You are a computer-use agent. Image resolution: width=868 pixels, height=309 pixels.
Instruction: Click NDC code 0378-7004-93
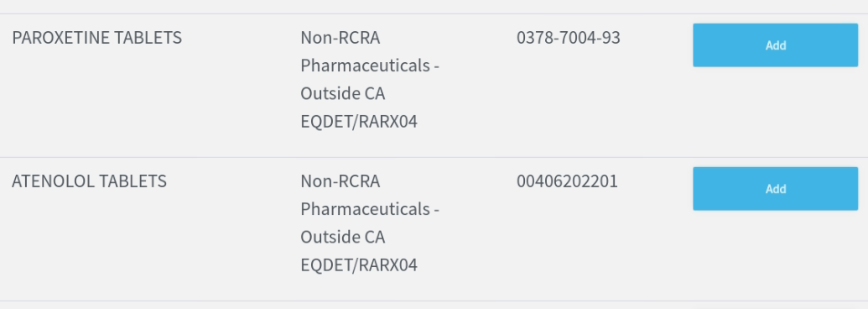tap(569, 38)
